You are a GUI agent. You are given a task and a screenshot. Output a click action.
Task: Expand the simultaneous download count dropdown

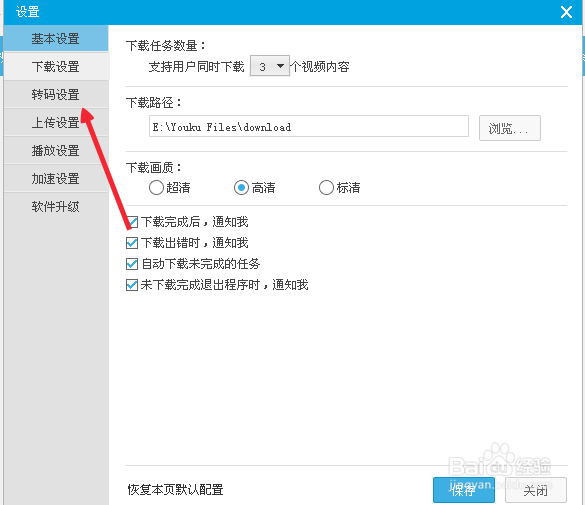(270, 66)
